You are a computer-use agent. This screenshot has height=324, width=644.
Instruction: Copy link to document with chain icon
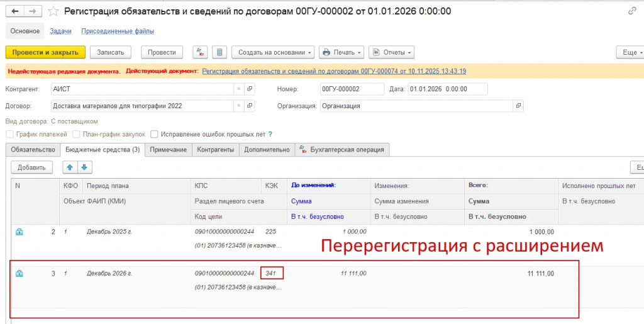[632, 11]
